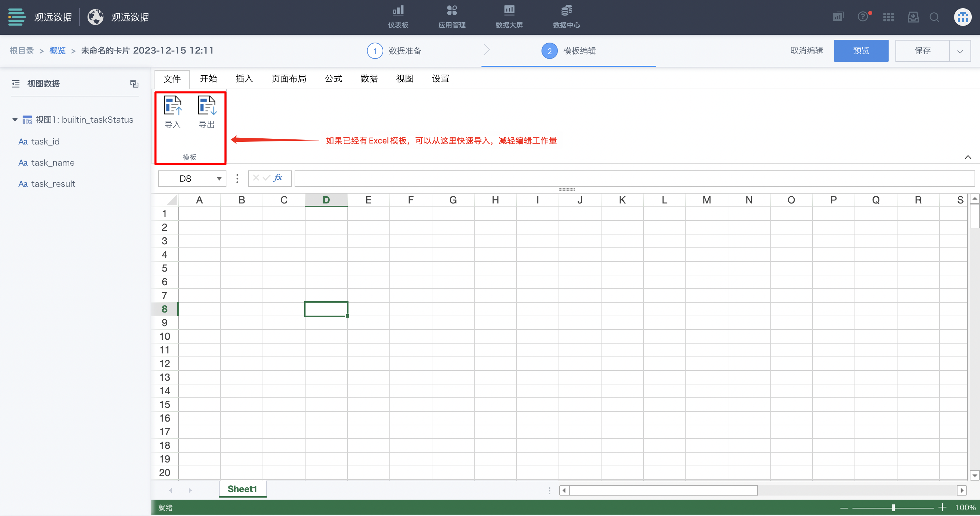Collapse 视图1: builtin_taskStatus tree node
The image size is (980, 516).
pos(15,120)
